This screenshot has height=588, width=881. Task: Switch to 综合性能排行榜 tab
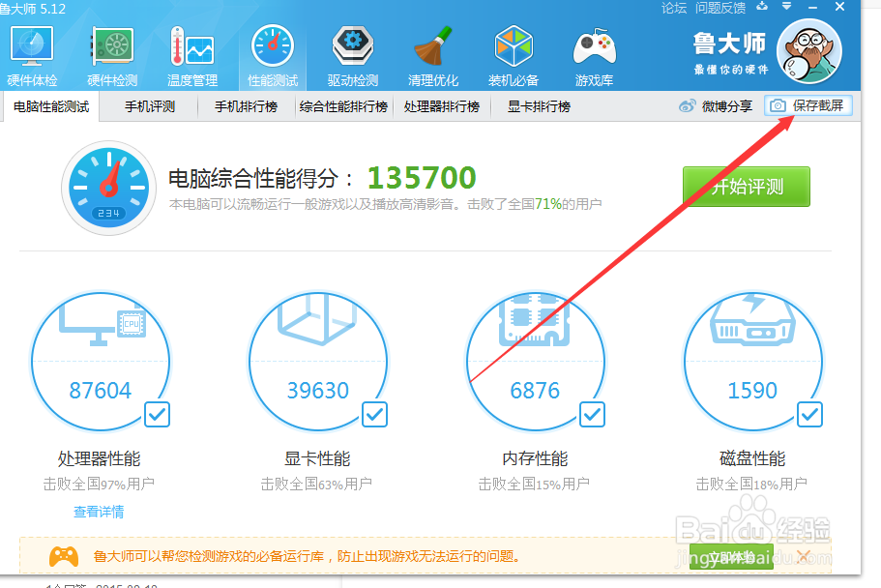coord(343,106)
